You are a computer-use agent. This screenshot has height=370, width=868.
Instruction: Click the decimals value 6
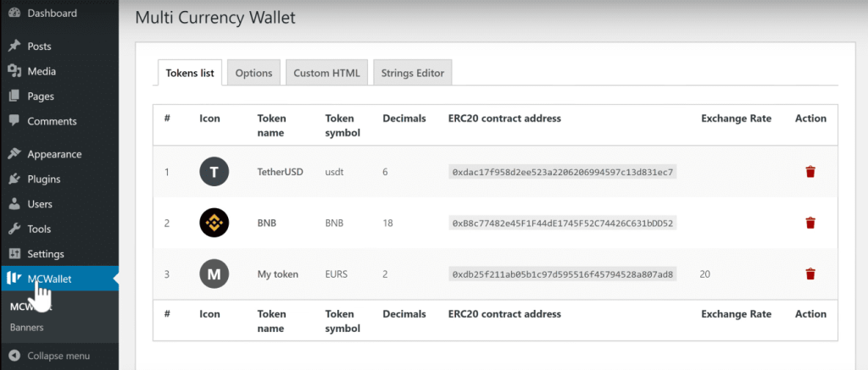coord(385,172)
